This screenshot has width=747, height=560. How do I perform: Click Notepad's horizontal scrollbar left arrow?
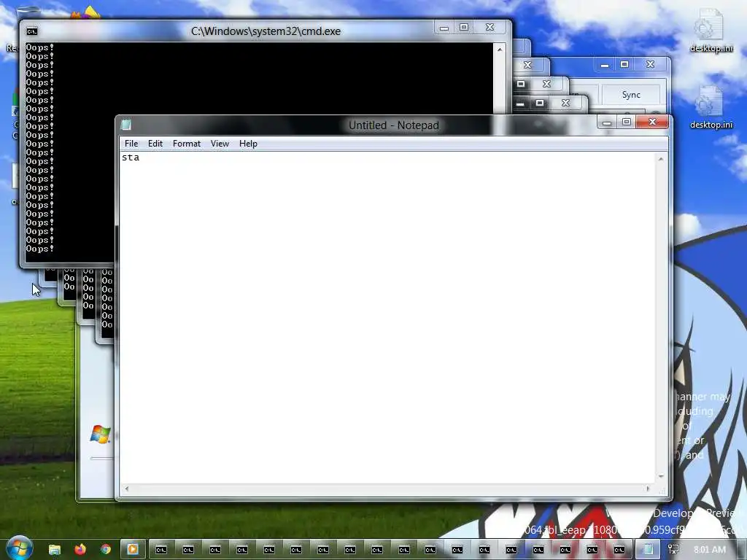pyautogui.click(x=127, y=489)
